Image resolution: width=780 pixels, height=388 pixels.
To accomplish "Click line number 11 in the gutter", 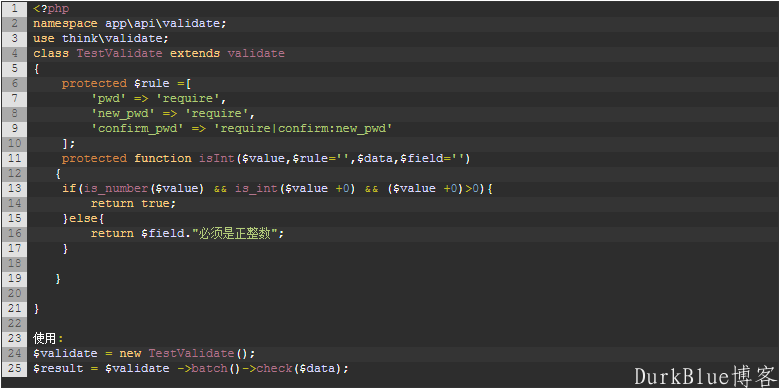I will (x=14, y=158).
